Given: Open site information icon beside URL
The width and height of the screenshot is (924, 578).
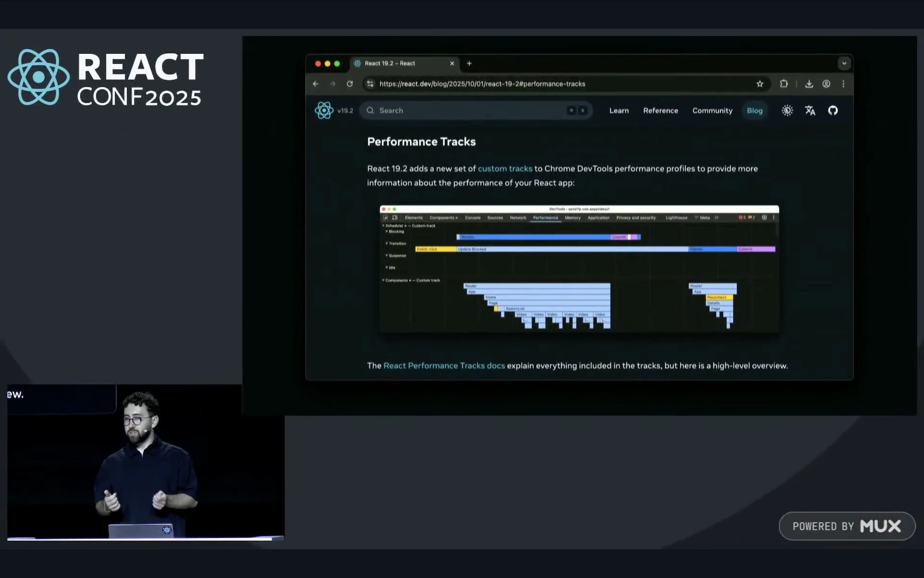Looking at the screenshot, I should coord(370,84).
